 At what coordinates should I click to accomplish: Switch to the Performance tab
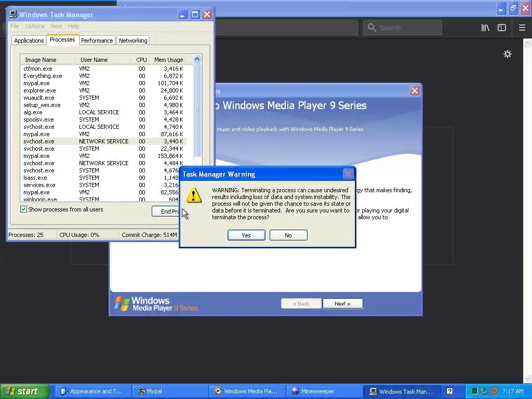pos(97,41)
